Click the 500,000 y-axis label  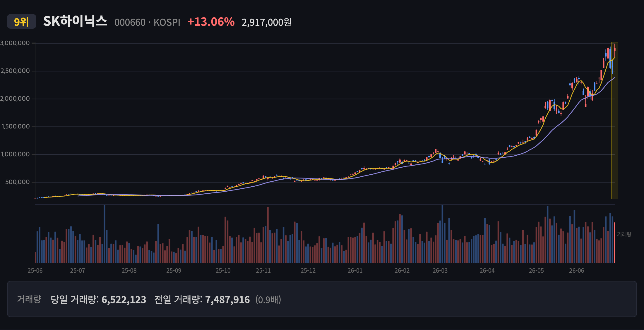pos(18,182)
